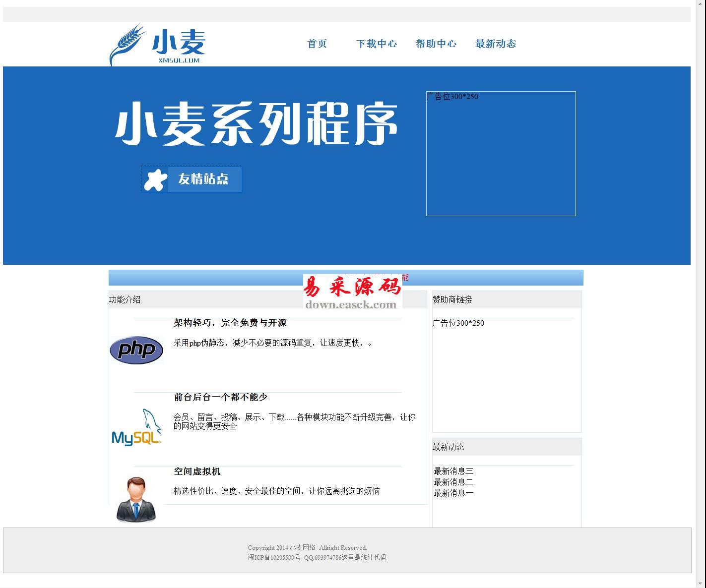The height and width of the screenshot is (588, 706).
Task: Open the 最新消息三 news link
Action: point(453,471)
